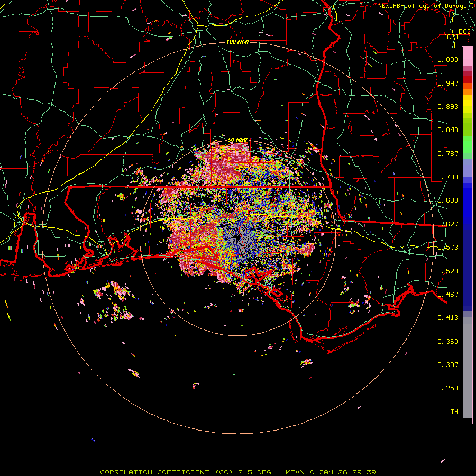The height and width of the screenshot is (476, 476).
Task: Click the 0.893 scale value
Action: coord(448,106)
